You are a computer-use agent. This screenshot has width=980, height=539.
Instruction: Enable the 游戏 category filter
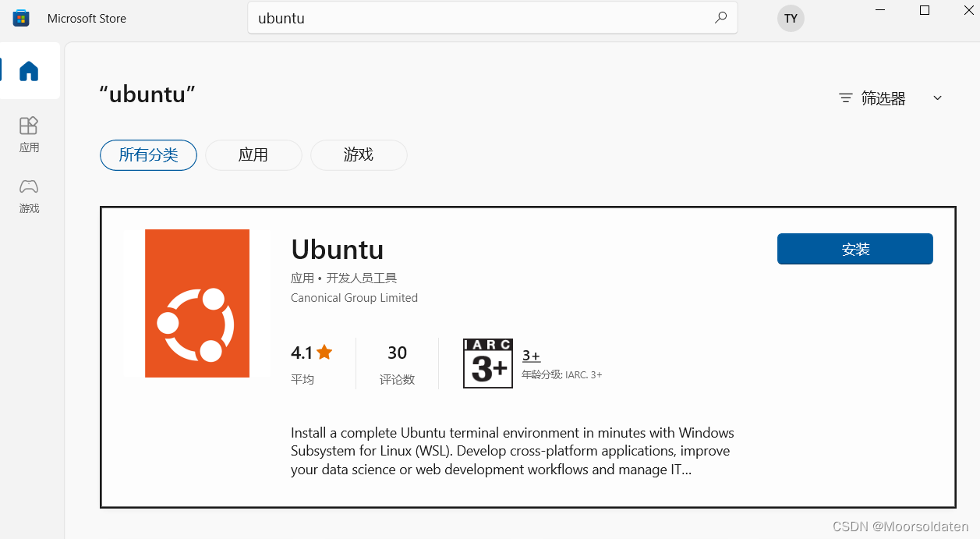click(x=358, y=155)
